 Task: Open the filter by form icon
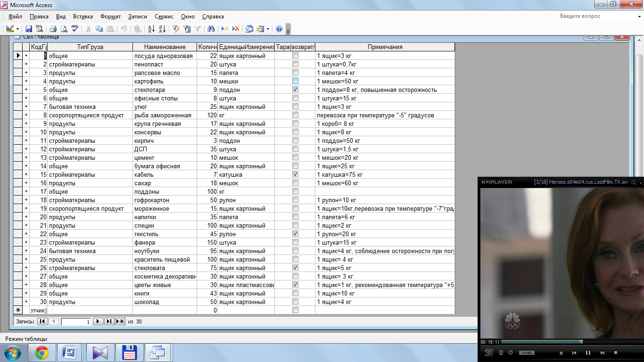[187, 29]
